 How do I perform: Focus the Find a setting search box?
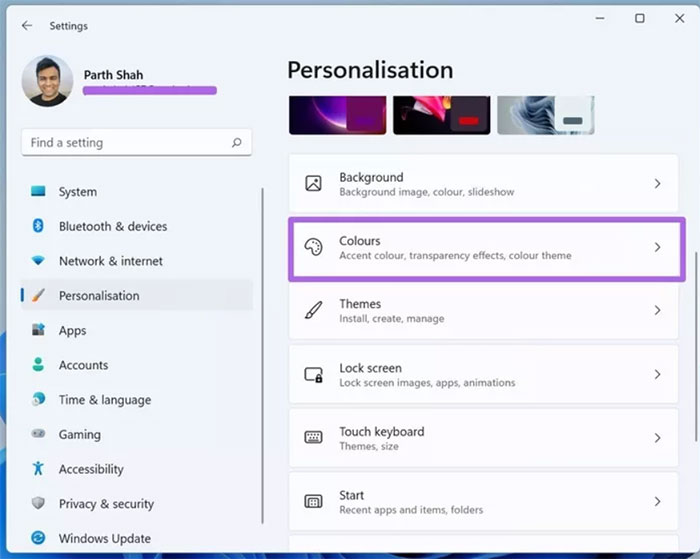[x=125, y=143]
